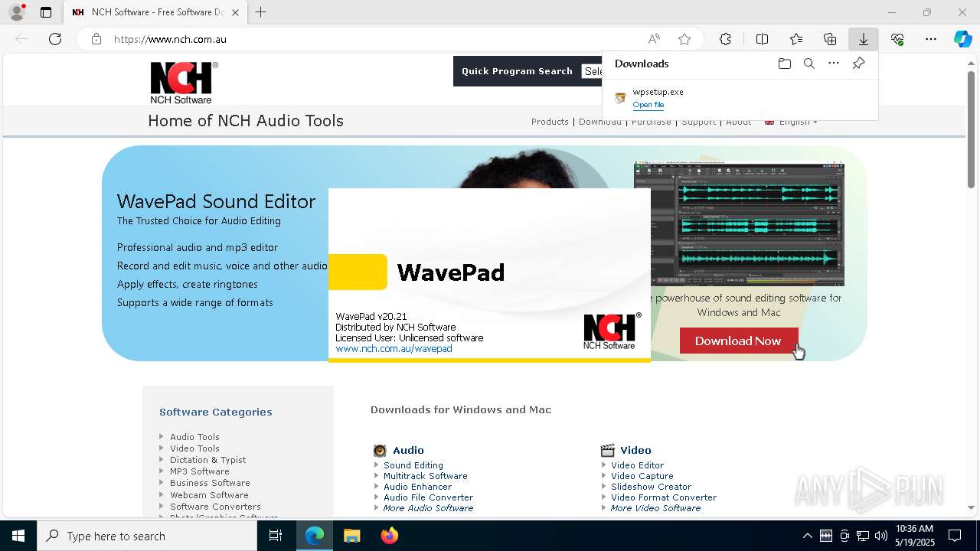Open file link for wpsetup.exe

coord(648,105)
